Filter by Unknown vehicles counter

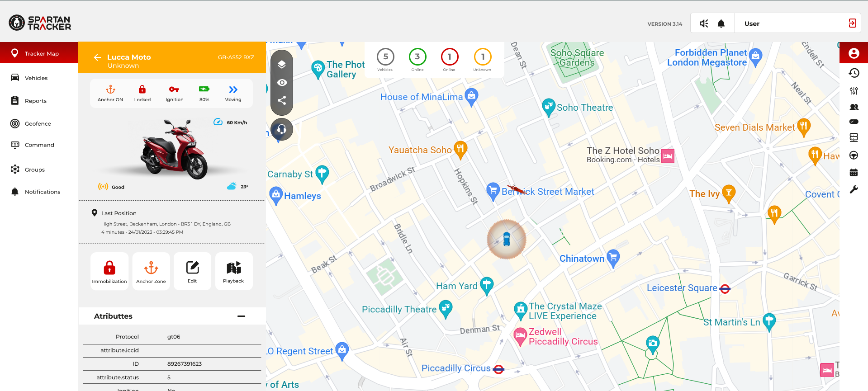[482, 60]
